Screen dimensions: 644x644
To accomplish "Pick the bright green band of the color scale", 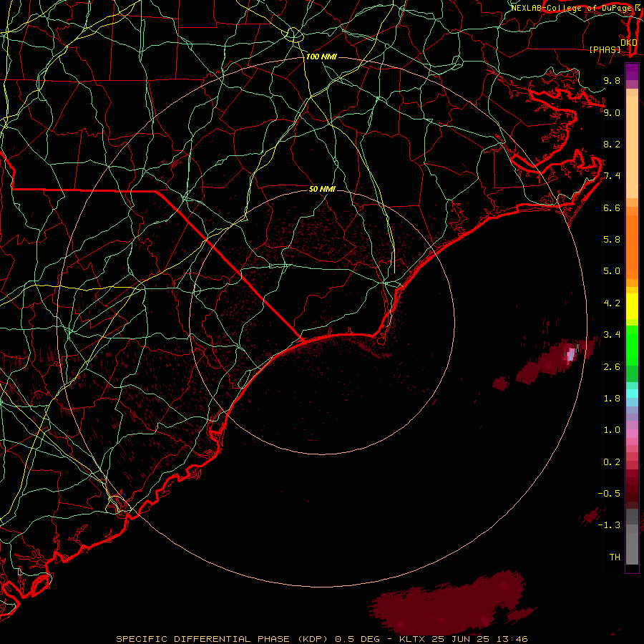I will 632,345.
